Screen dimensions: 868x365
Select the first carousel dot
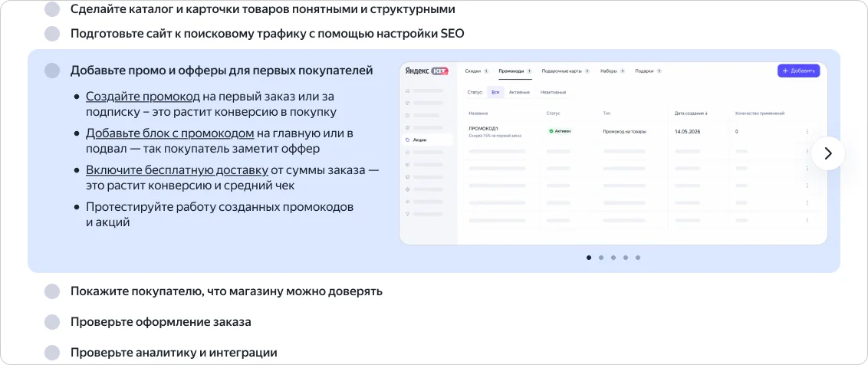click(588, 258)
